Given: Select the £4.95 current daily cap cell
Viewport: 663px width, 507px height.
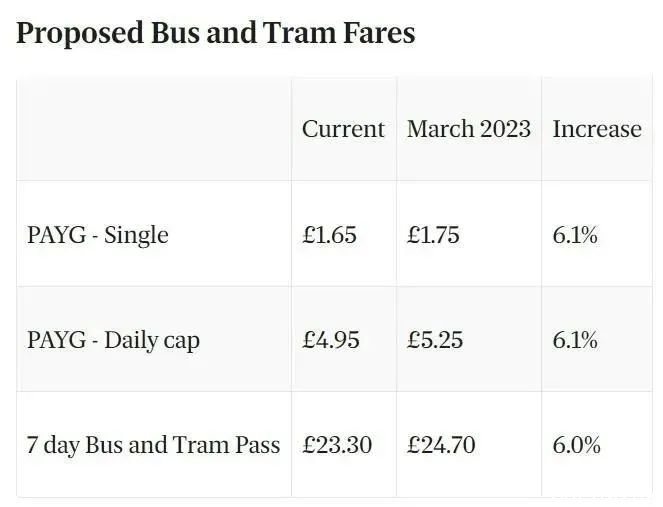Looking at the screenshot, I should (331, 340).
